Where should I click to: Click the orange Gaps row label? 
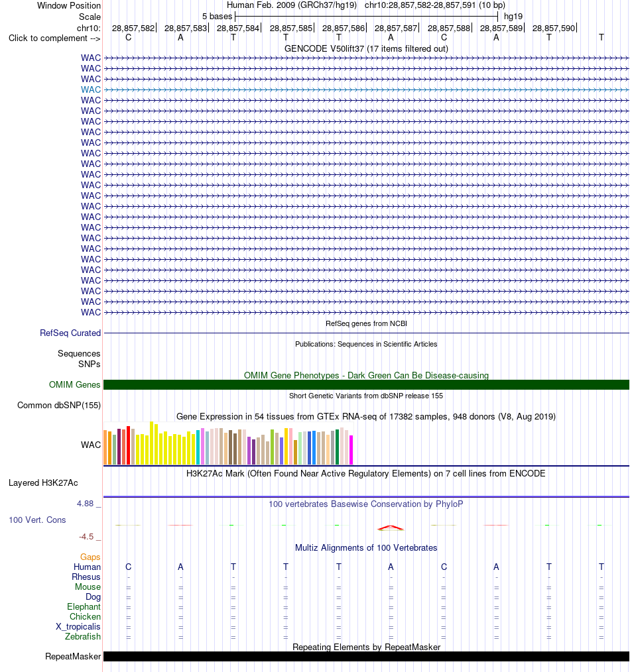point(90,557)
